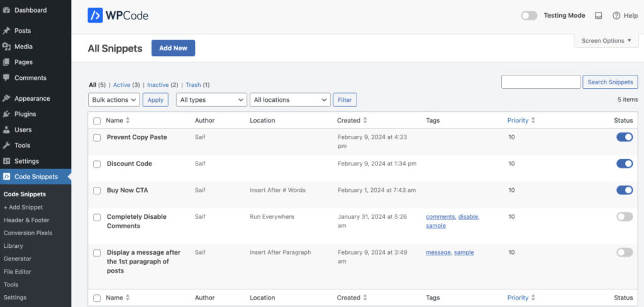Click the snippet search input field
Image resolution: width=644 pixels, height=307 pixels.
click(x=541, y=82)
